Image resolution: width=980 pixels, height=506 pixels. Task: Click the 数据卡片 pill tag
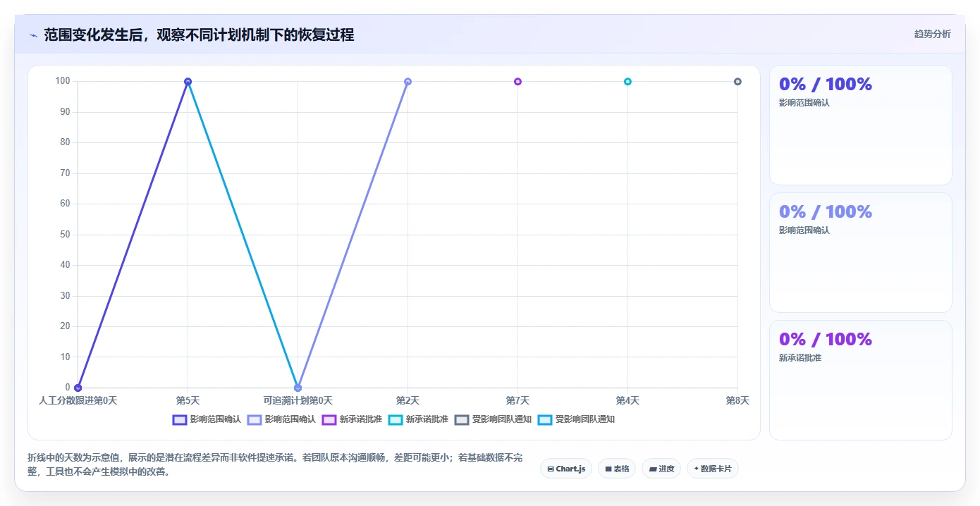click(713, 469)
